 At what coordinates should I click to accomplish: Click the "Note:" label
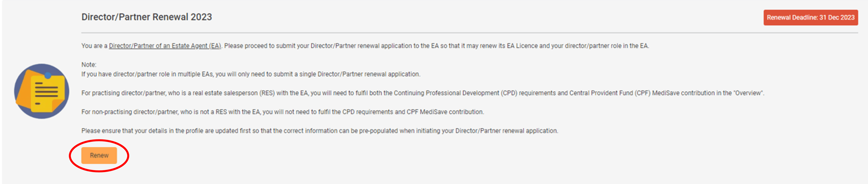point(89,65)
